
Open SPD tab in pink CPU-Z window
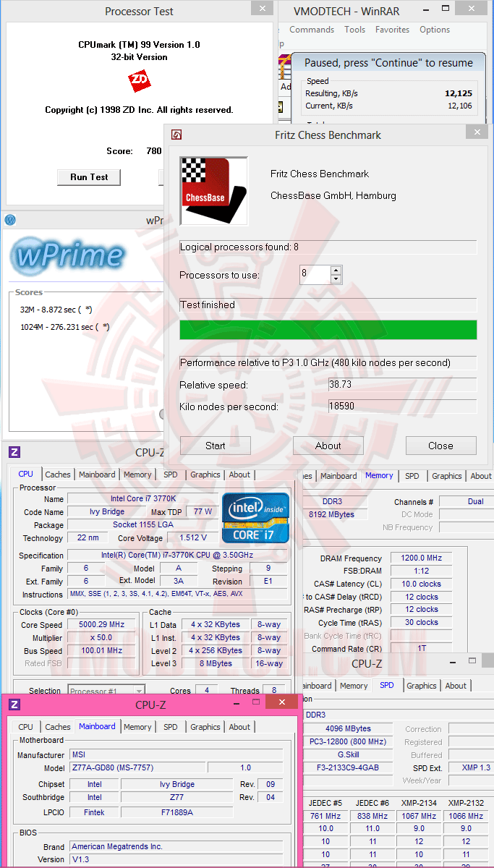pos(170,727)
